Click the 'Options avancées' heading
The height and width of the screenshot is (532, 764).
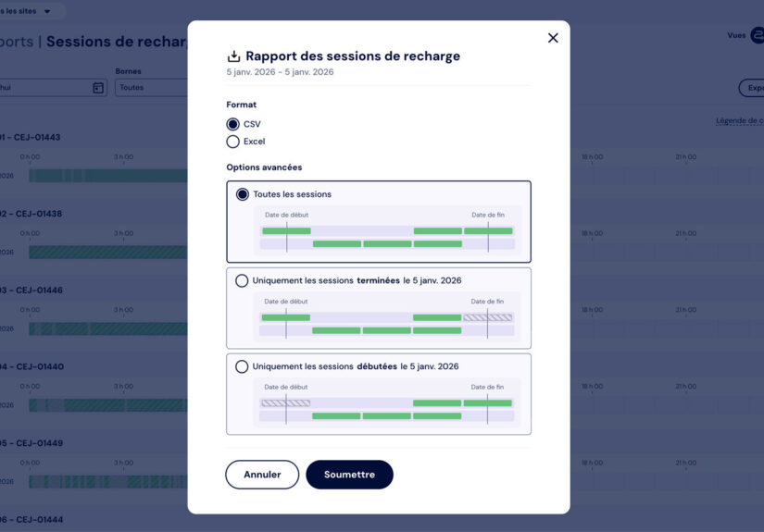(264, 167)
